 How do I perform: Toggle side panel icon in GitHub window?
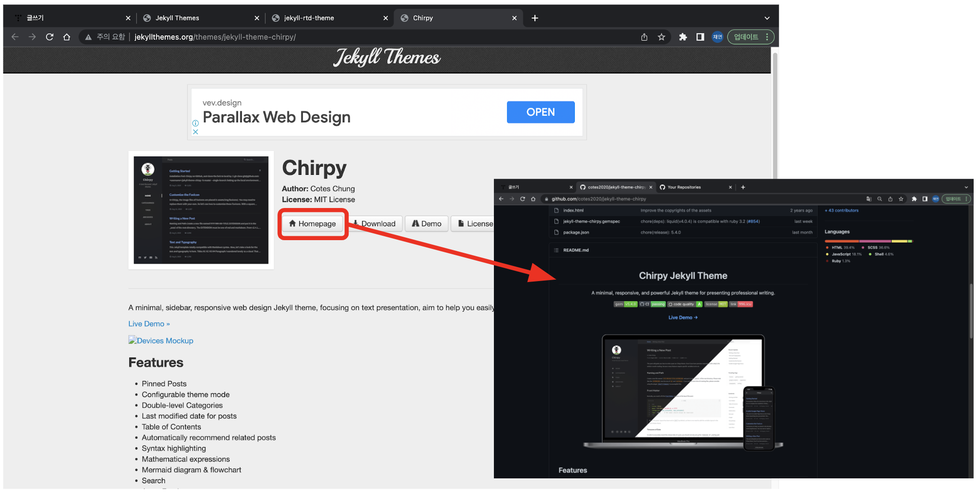925,199
